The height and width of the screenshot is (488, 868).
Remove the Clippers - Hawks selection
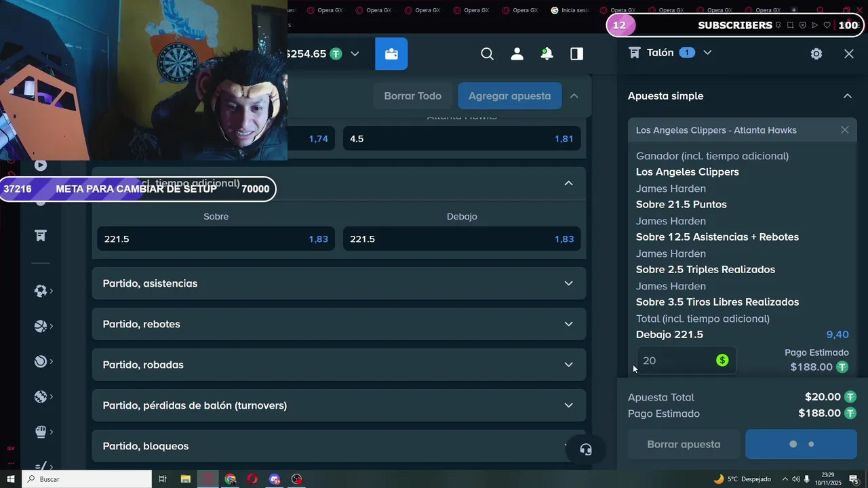pos(844,129)
